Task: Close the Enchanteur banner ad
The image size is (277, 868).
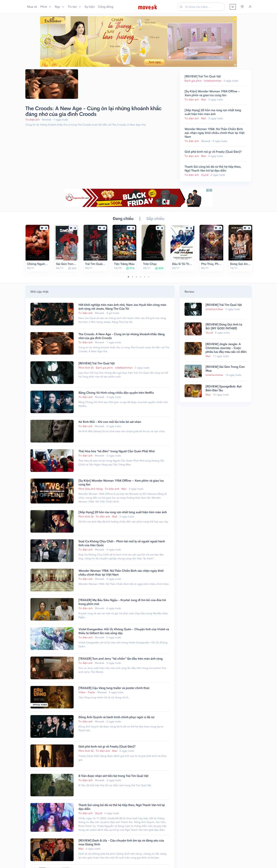Action: coord(234,19)
